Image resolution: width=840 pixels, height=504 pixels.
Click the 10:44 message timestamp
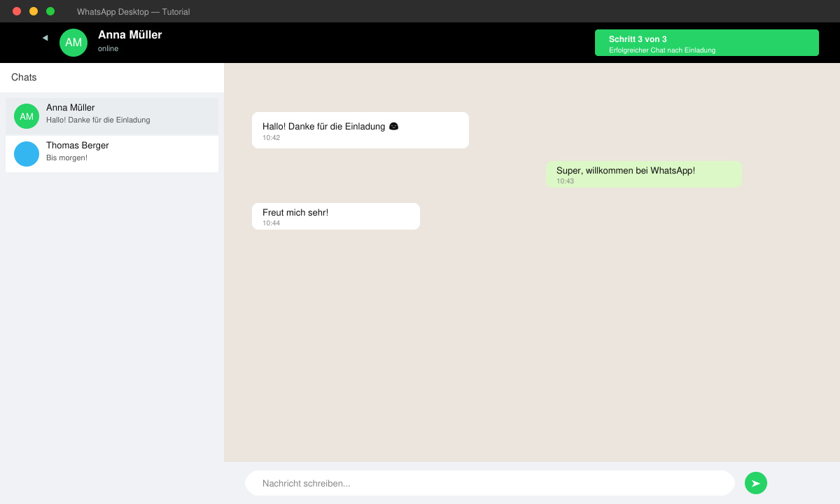271,223
